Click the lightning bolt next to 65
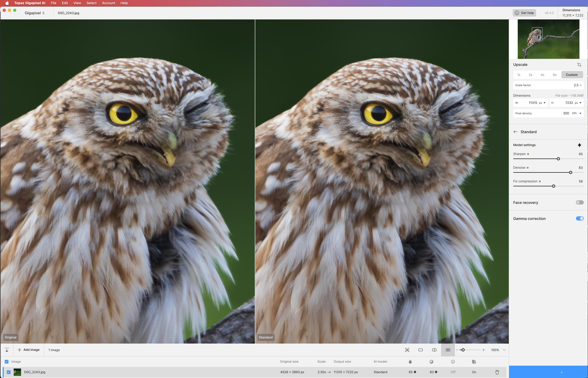Viewport: 588px width, 378px height. pos(415,372)
